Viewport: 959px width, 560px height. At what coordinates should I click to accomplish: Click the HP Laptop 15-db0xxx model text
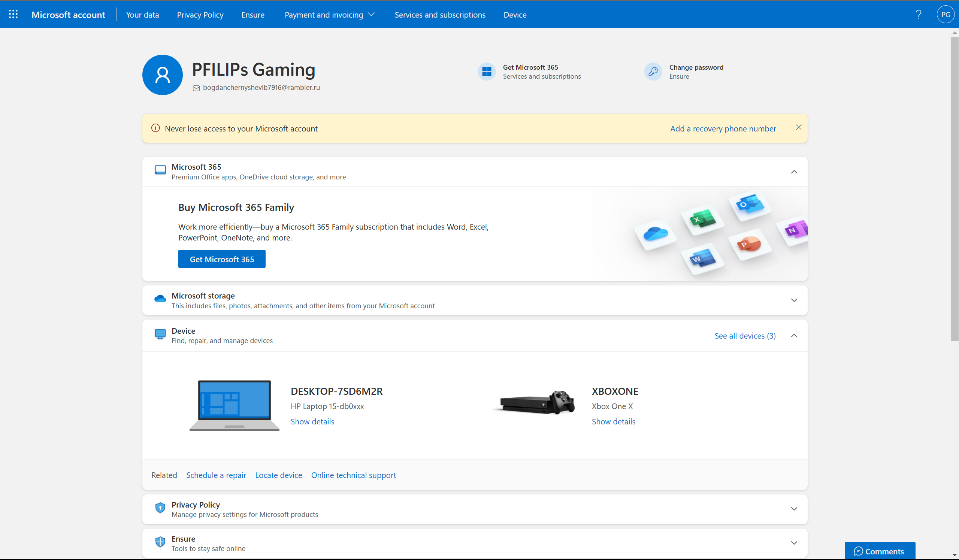[x=327, y=406]
